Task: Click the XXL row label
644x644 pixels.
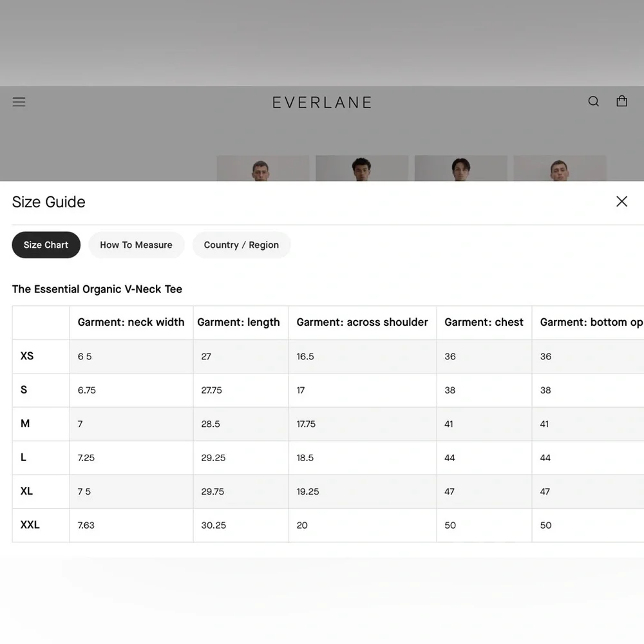Action: (x=30, y=524)
